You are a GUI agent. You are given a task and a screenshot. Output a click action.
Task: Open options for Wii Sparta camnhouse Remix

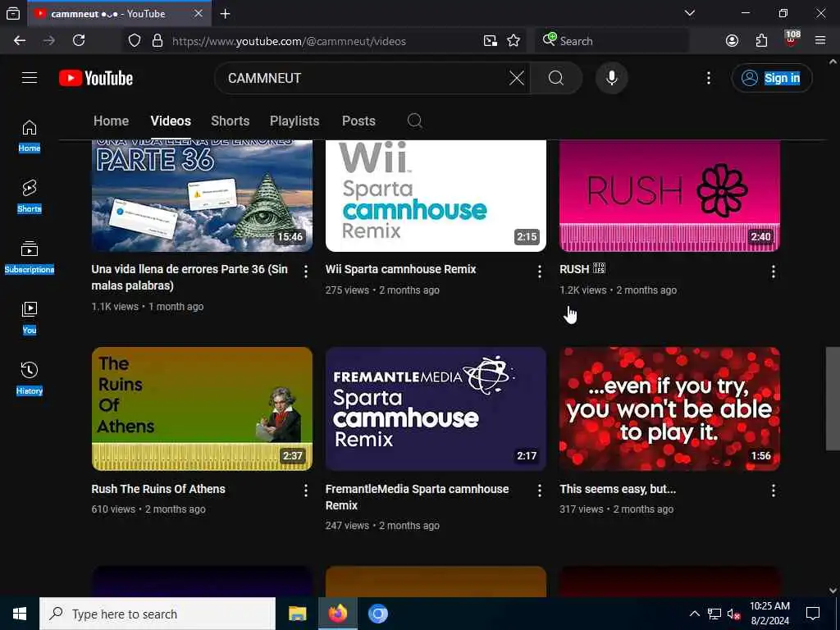pyautogui.click(x=540, y=272)
